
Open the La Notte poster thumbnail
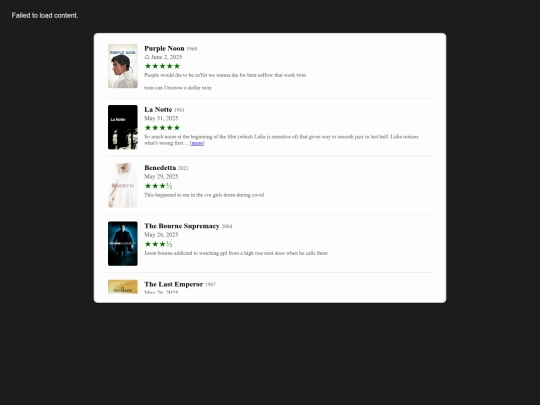123,127
